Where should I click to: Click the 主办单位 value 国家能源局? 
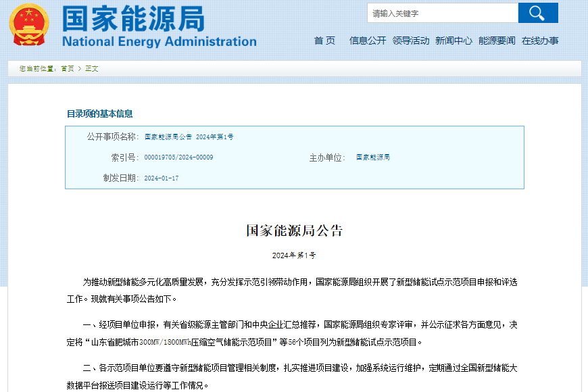click(x=373, y=157)
